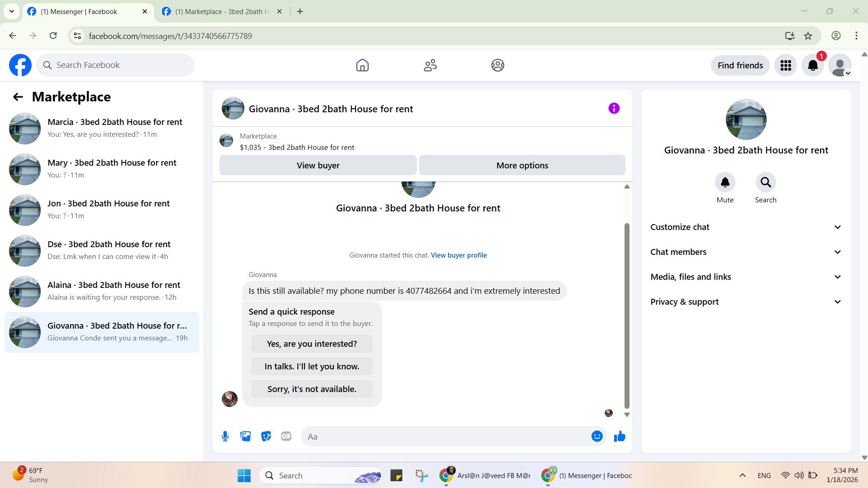Screen dimensions: 868x488
Task: Show hidden system tray icons
Action: 742,475
